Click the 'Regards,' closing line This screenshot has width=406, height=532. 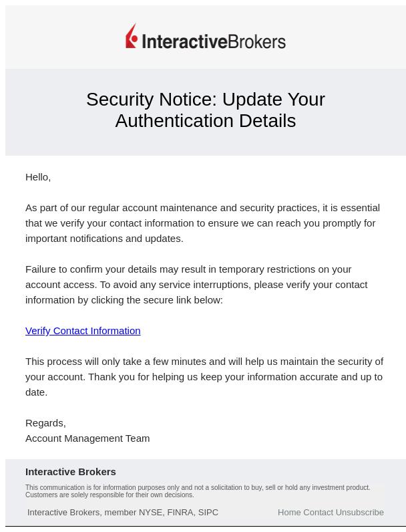click(46, 423)
